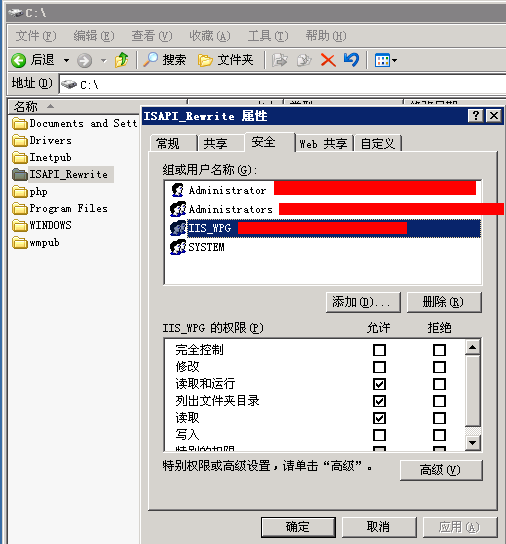This screenshot has height=544, width=506.
Task: Click the blue Undo arrow icon
Action: point(351,60)
